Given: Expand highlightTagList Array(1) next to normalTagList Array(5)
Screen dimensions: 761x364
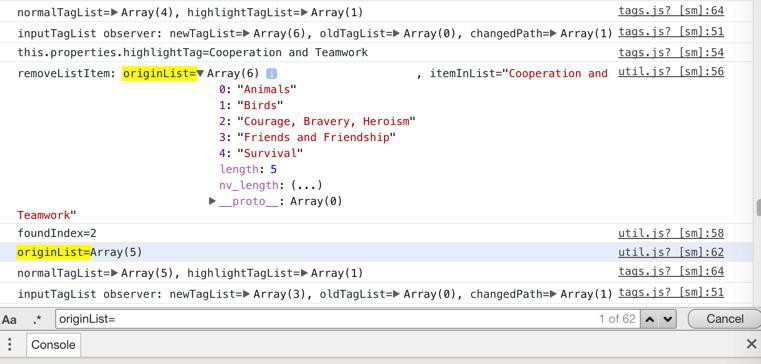Looking at the screenshot, I should (305, 273).
